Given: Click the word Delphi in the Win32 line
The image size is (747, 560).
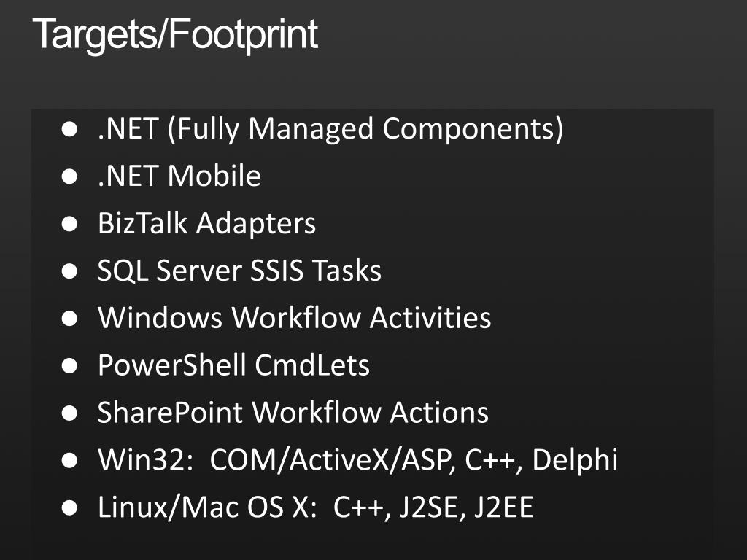Looking at the screenshot, I should [575, 460].
